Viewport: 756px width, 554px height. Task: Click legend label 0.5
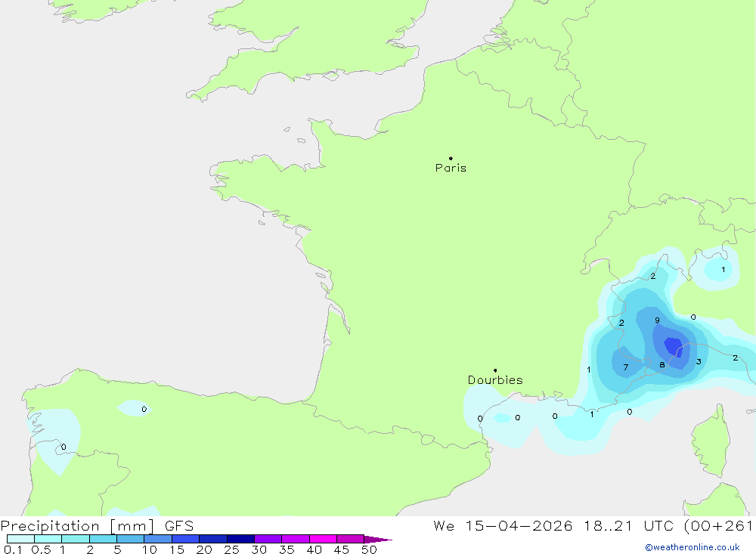click(x=41, y=549)
